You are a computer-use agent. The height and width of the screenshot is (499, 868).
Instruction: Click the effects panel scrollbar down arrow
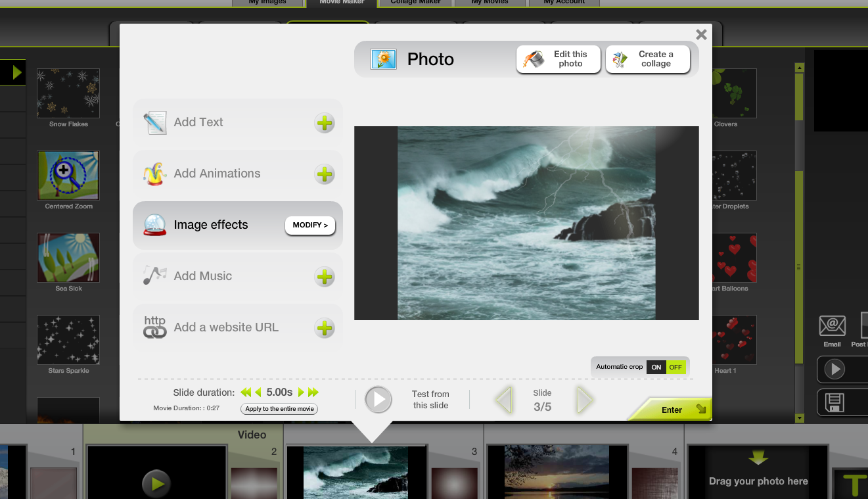[800, 417]
